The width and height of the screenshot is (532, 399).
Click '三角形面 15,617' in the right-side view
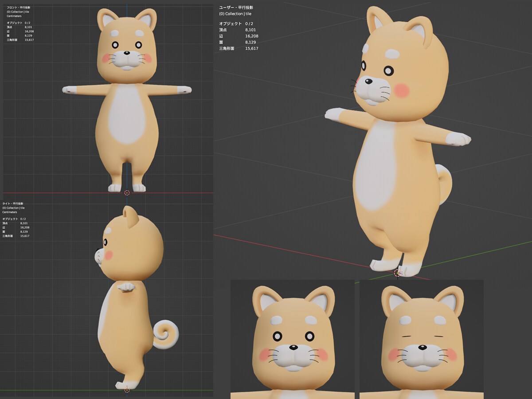(x=16, y=236)
